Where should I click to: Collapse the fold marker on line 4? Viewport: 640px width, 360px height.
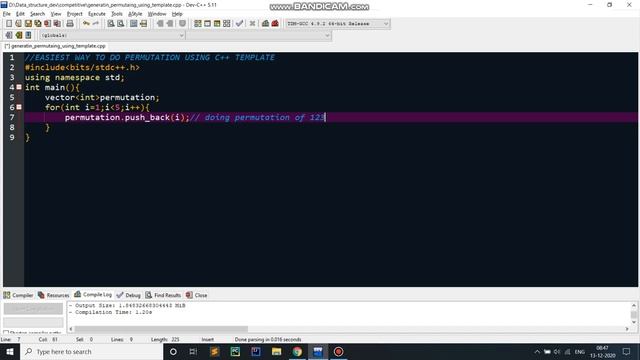point(19,87)
